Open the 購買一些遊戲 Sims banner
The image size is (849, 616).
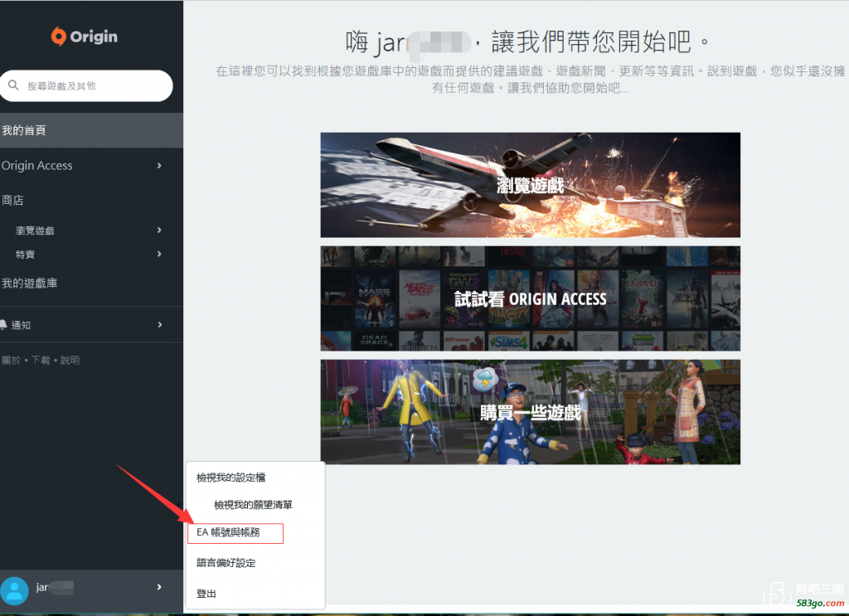coord(530,413)
